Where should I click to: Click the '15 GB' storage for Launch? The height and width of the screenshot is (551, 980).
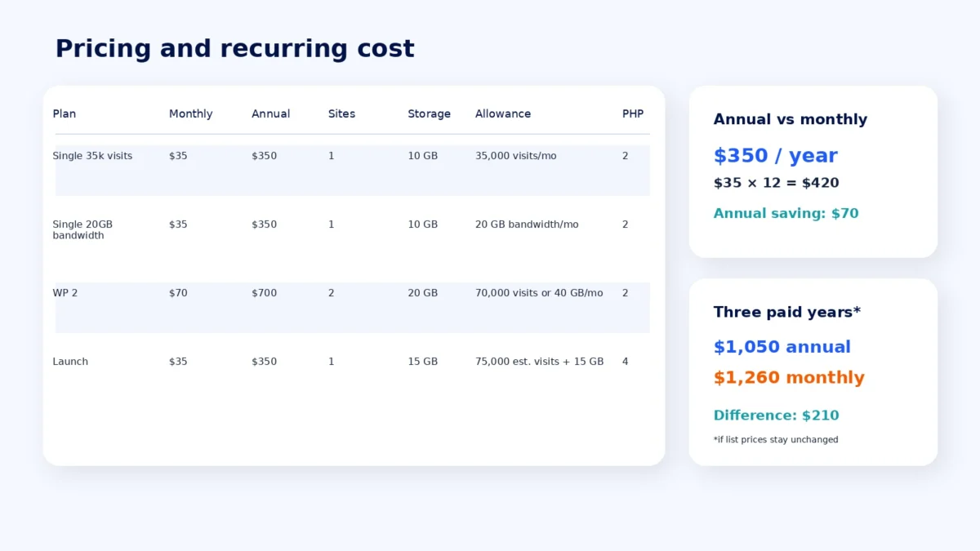coord(422,362)
